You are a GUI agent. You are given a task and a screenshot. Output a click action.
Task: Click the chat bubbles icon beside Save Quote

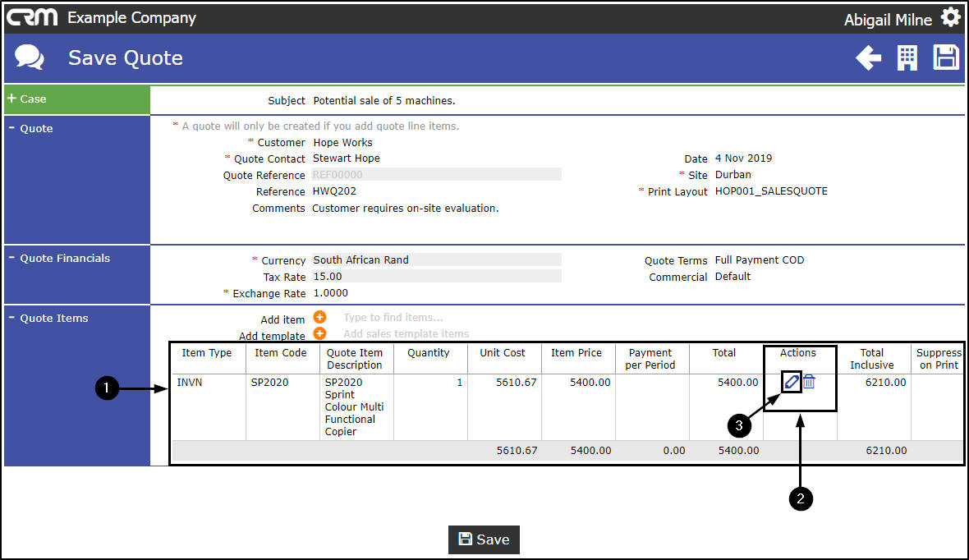29,57
